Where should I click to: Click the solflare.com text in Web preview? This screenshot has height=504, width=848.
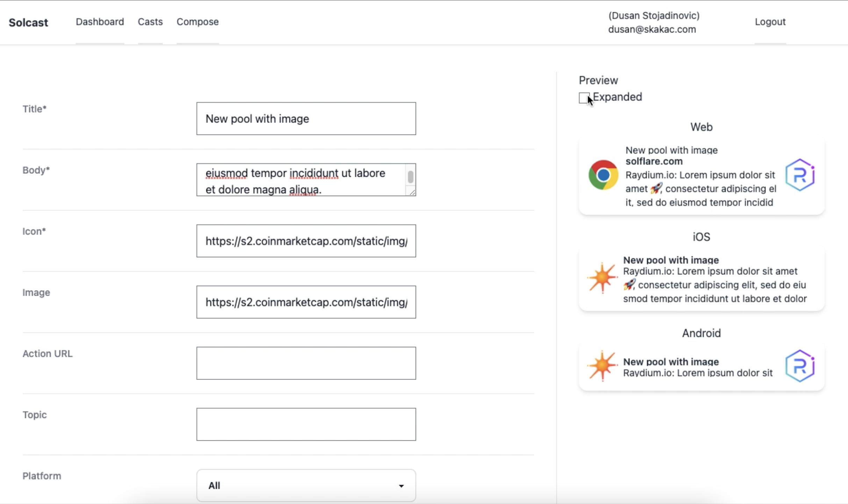[654, 161]
